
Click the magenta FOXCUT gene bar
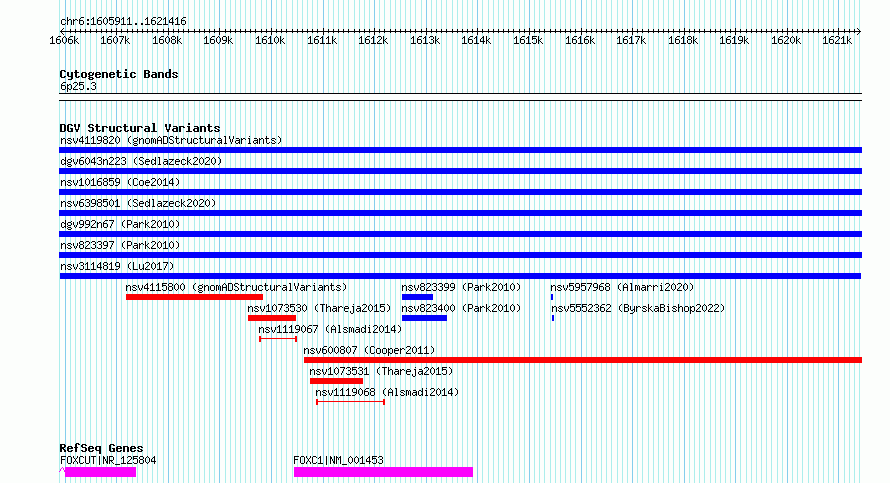[100, 472]
